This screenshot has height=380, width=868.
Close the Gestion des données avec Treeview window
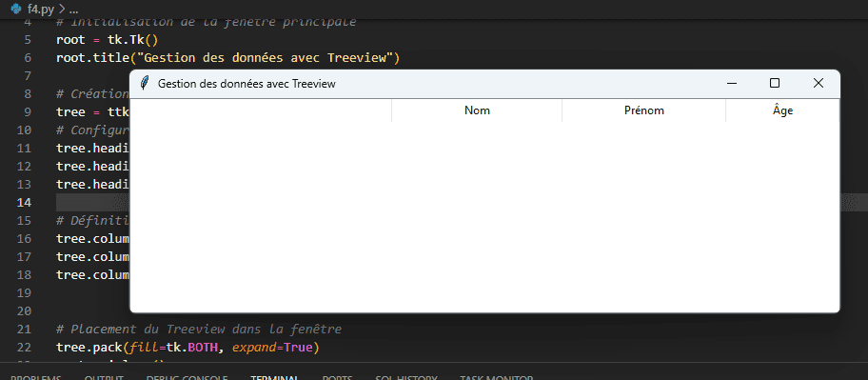818,84
